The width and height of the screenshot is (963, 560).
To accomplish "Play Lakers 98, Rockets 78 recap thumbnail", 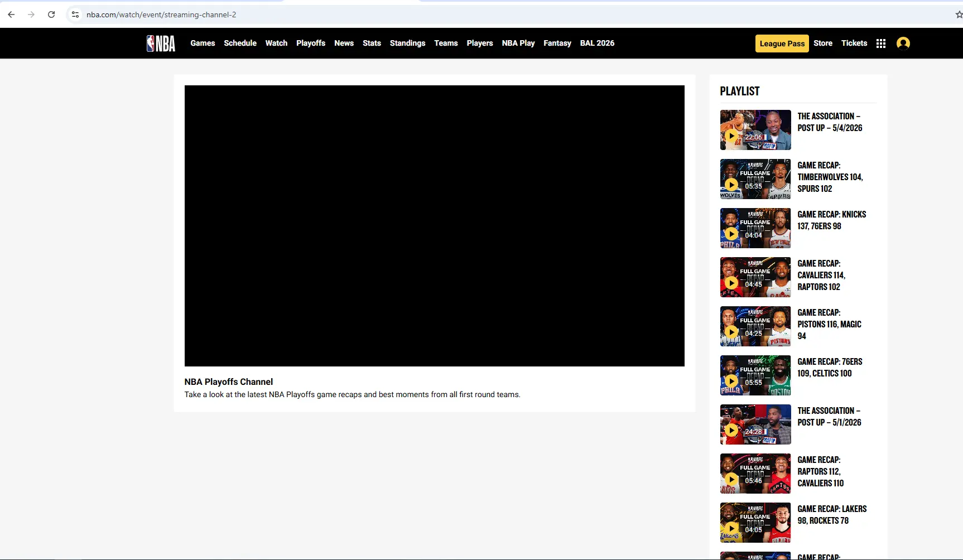I will point(755,523).
